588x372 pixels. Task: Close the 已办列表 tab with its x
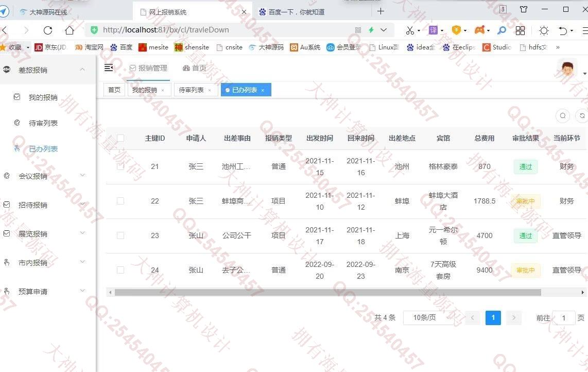[x=263, y=90]
